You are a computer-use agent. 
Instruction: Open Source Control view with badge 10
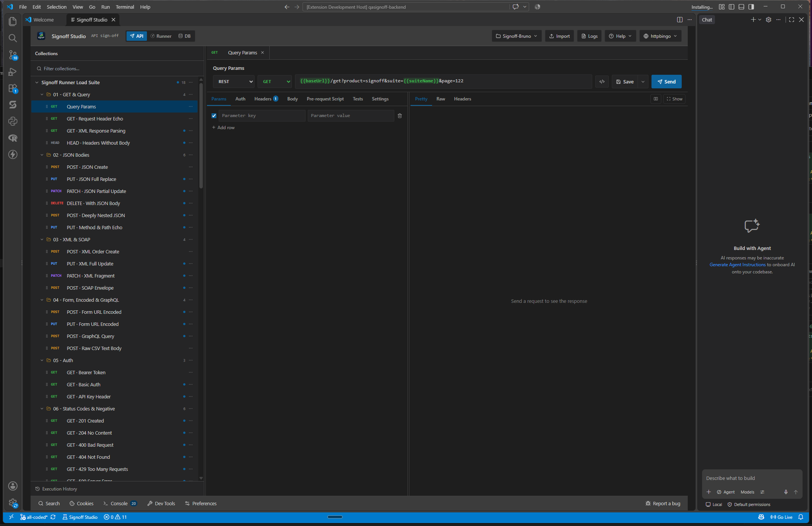click(x=13, y=55)
